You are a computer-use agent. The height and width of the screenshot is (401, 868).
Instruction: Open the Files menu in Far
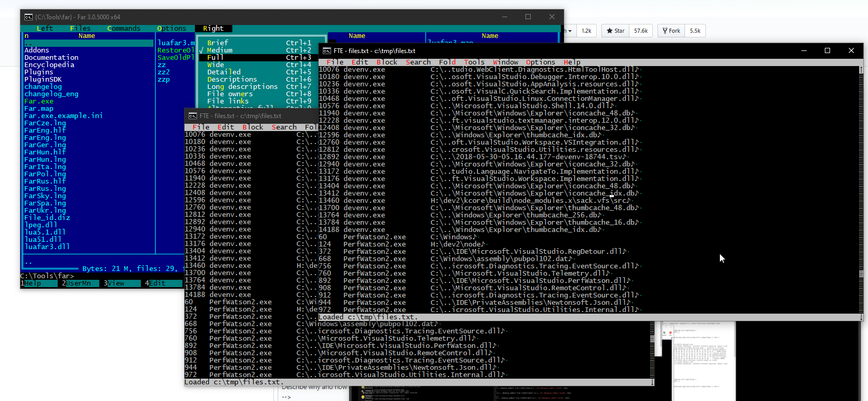(80, 28)
